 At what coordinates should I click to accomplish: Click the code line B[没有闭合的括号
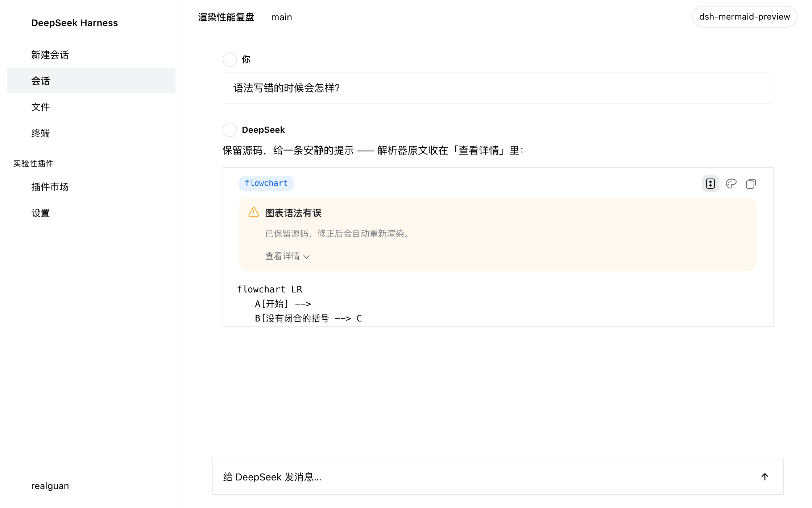click(x=308, y=318)
